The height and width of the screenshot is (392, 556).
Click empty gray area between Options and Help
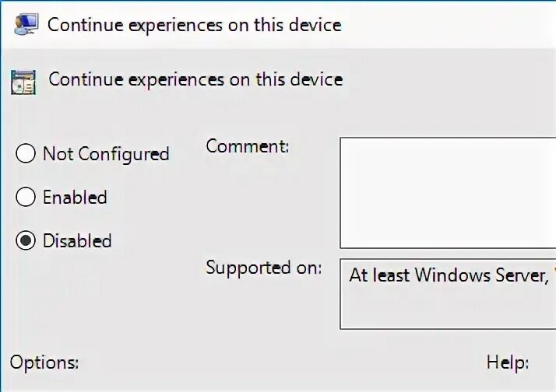pos(280,362)
